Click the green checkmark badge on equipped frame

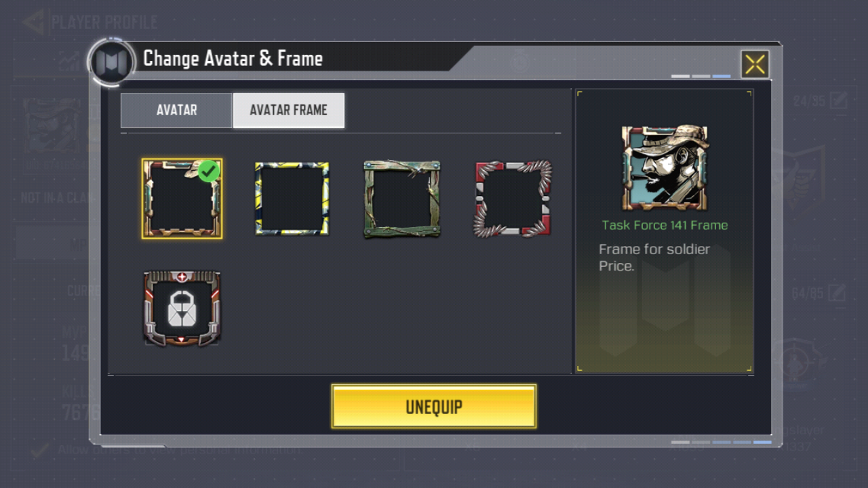[210, 171]
